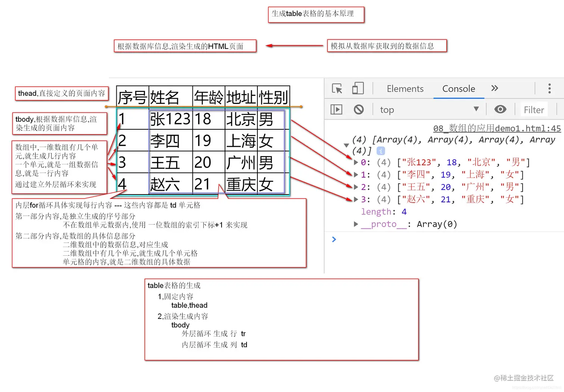The width and height of the screenshot is (564, 392).
Task: Create a live expression with the eye icon
Action: pyautogui.click(x=500, y=109)
